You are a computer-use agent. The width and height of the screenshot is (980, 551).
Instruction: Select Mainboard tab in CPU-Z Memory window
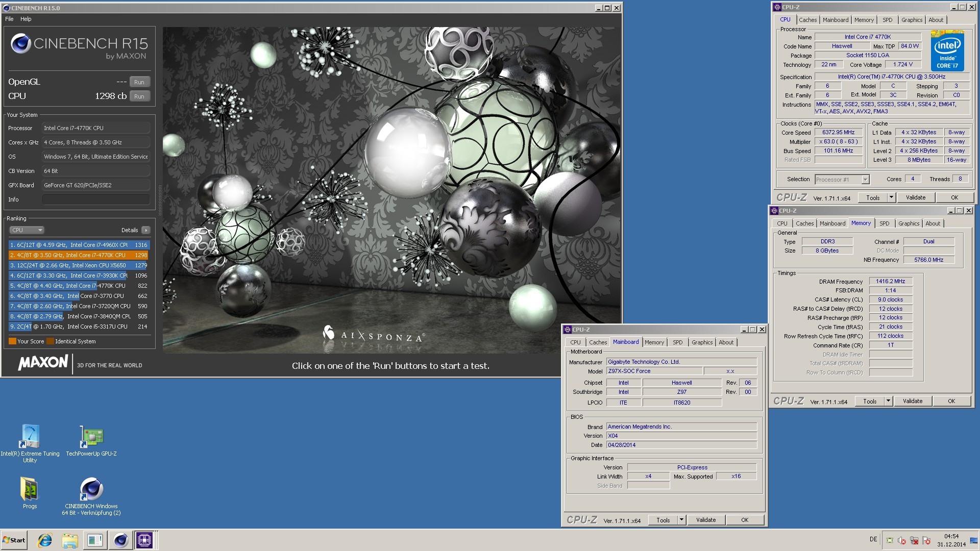832,223
